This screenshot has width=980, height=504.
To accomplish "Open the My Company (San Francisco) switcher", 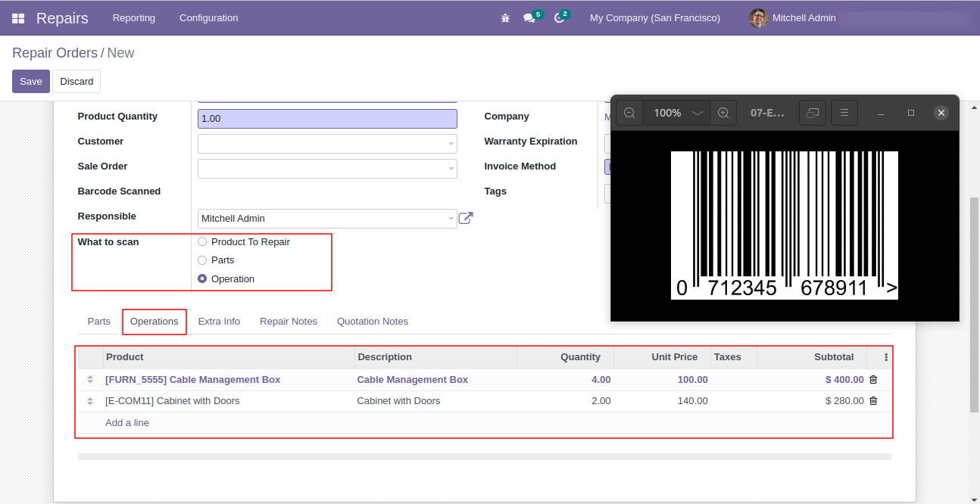I will pyautogui.click(x=655, y=17).
